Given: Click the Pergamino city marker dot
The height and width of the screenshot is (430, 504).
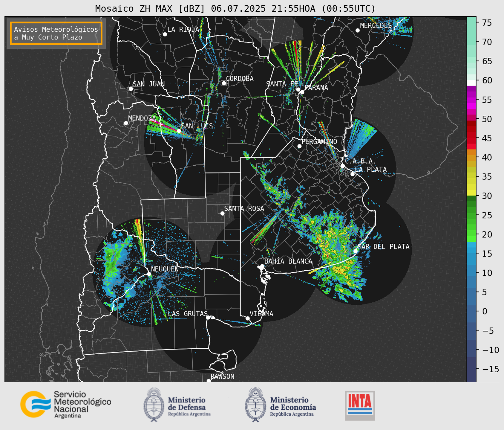Looking at the screenshot, I should (299, 146).
